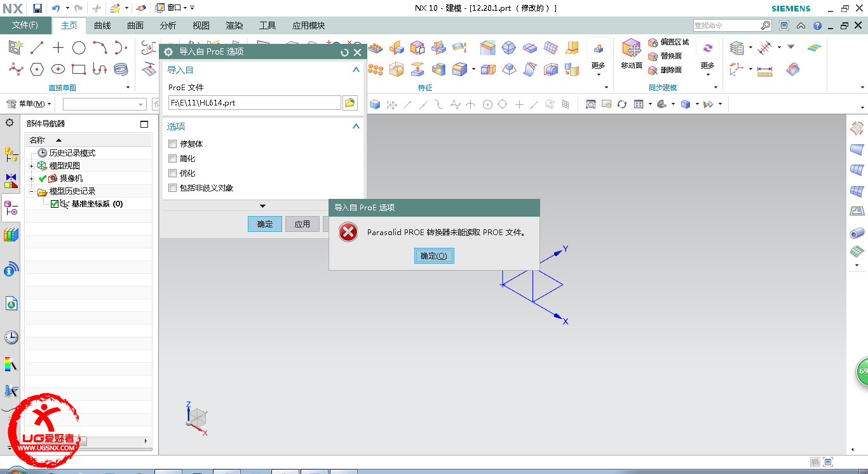Switch to the 分析 ribbon tab
The height and width of the screenshot is (474, 868).
point(168,25)
